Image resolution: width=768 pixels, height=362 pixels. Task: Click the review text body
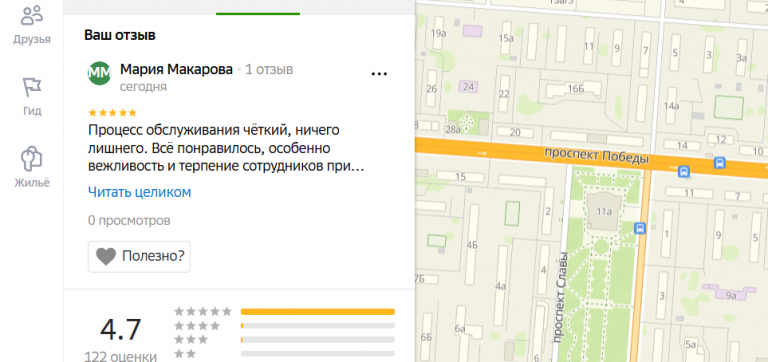tap(226, 148)
